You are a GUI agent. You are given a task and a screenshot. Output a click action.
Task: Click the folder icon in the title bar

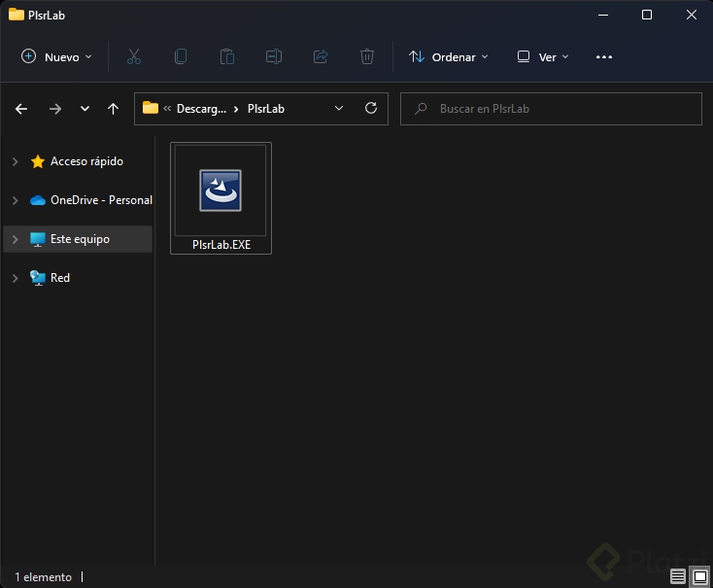coord(17,15)
